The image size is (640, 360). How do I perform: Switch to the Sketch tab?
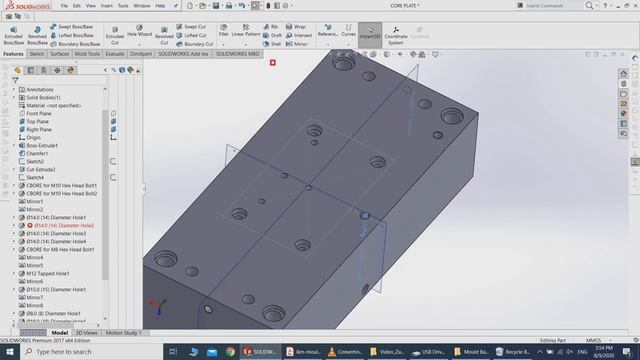click(36, 54)
